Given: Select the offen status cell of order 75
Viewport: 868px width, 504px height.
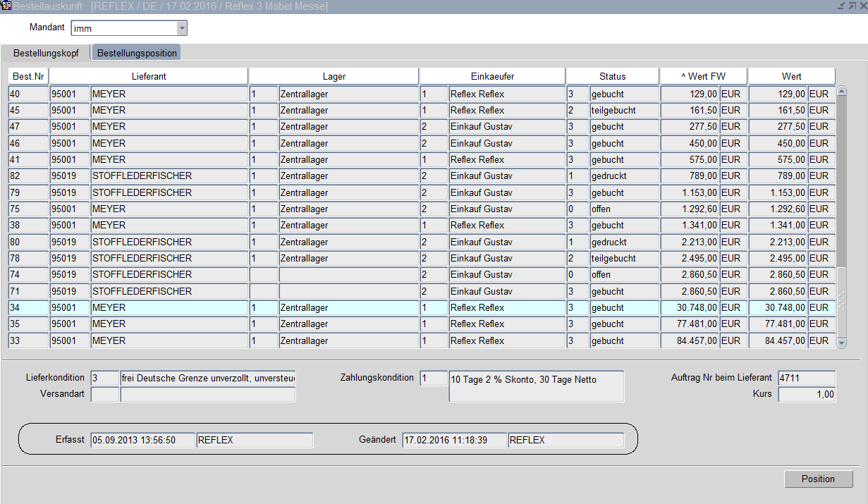Looking at the screenshot, I should pyautogui.click(x=624, y=209).
